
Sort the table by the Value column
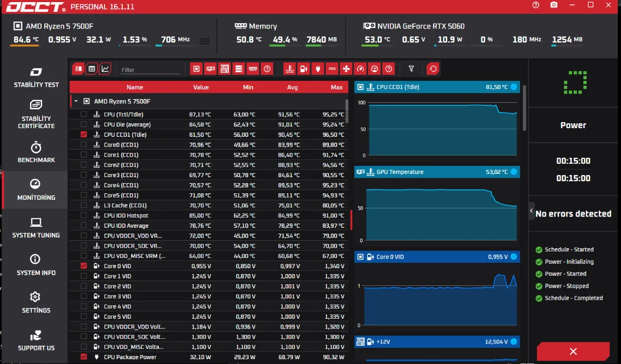coord(201,87)
